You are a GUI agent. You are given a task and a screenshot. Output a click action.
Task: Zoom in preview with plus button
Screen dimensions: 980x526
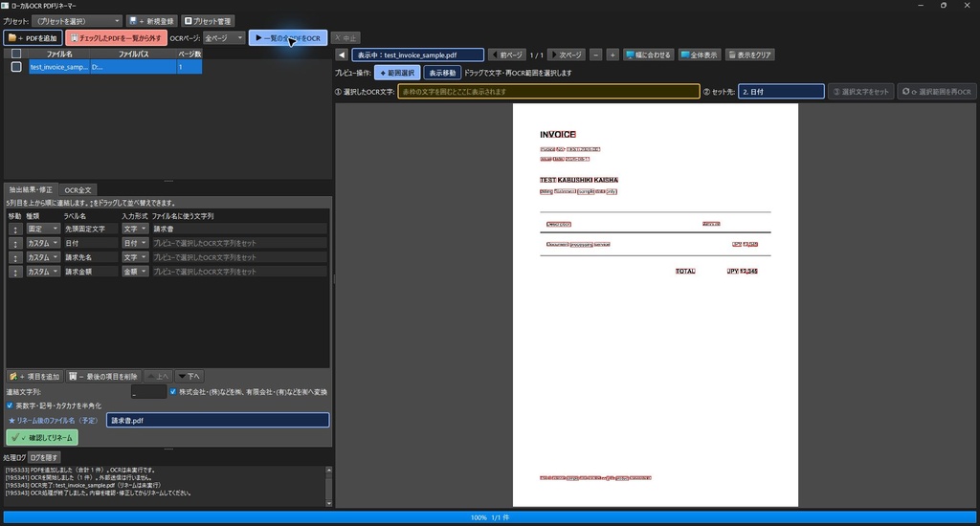(612, 55)
